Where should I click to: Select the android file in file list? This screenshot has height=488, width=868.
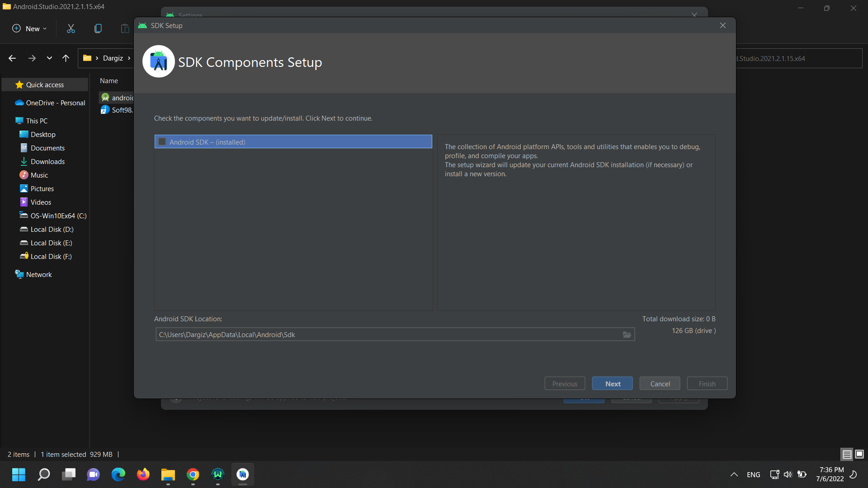(117, 98)
